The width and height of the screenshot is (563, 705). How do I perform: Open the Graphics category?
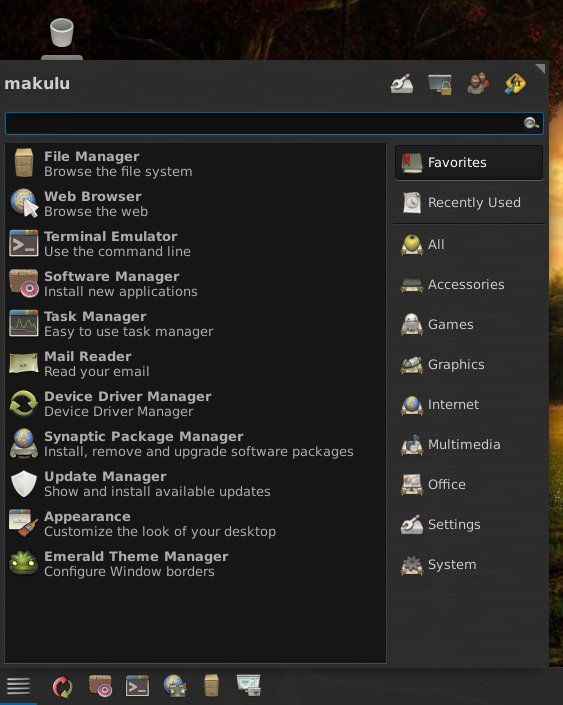click(x=469, y=365)
